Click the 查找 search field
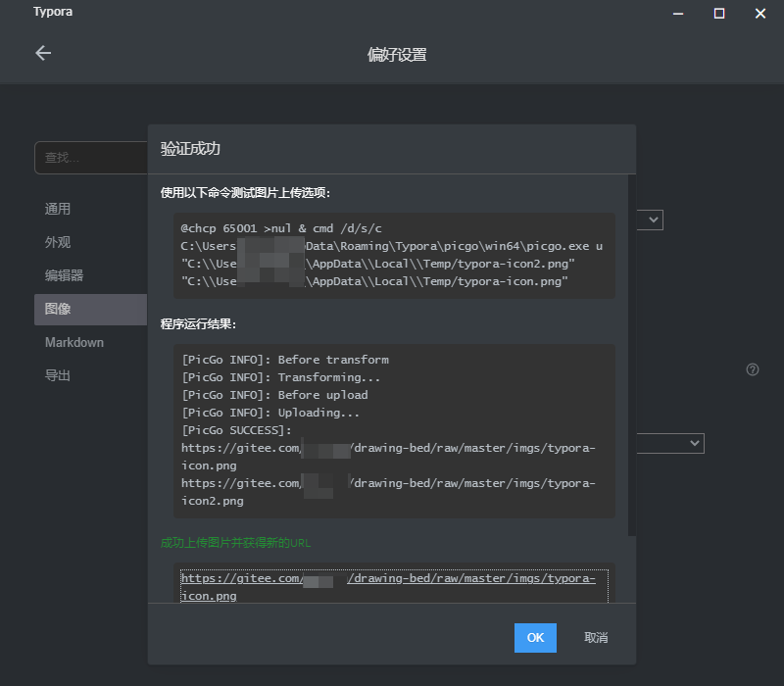Viewport: 784px width, 686px height. pos(91,158)
